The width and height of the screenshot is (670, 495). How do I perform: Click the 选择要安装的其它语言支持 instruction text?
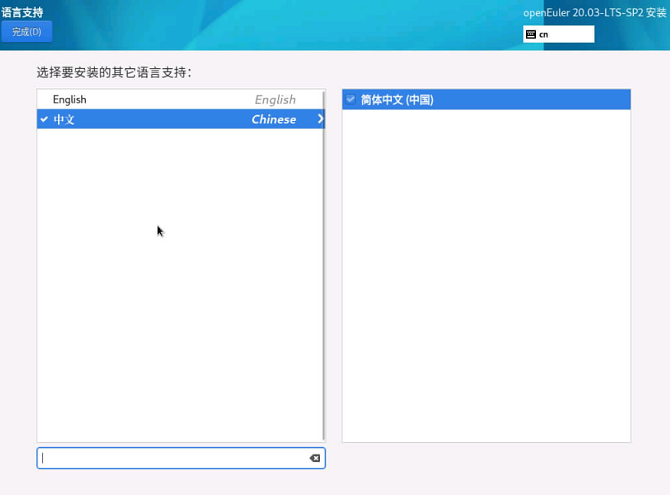(114, 73)
